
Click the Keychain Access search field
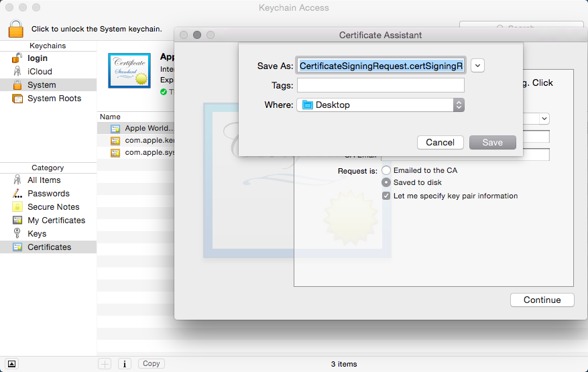pos(521,25)
